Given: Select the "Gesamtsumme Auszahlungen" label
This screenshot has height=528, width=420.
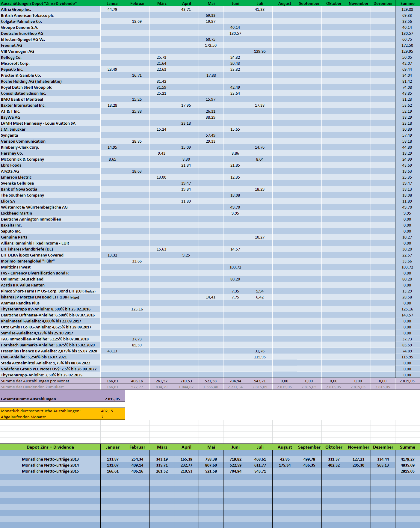Looking at the screenshot, I should pos(28,399).
